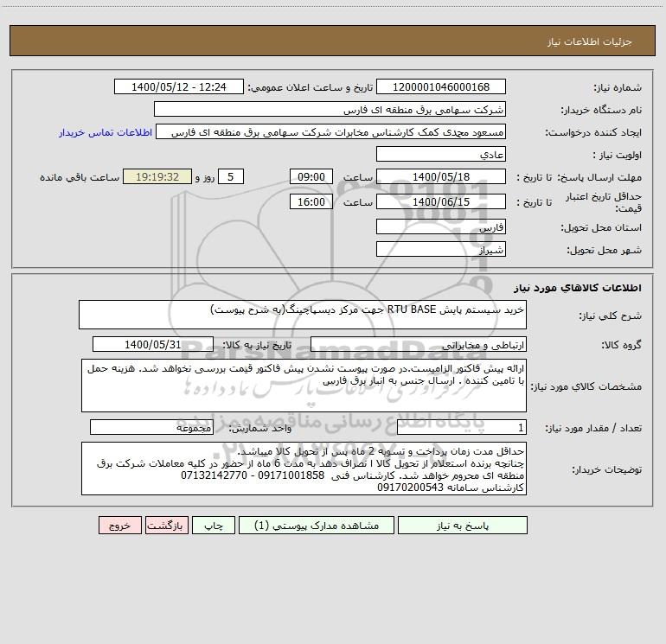The width and height of the screenshot is (666, 644).
Task: Click the price validity date 1400/06/15
Action: point(441,201)
